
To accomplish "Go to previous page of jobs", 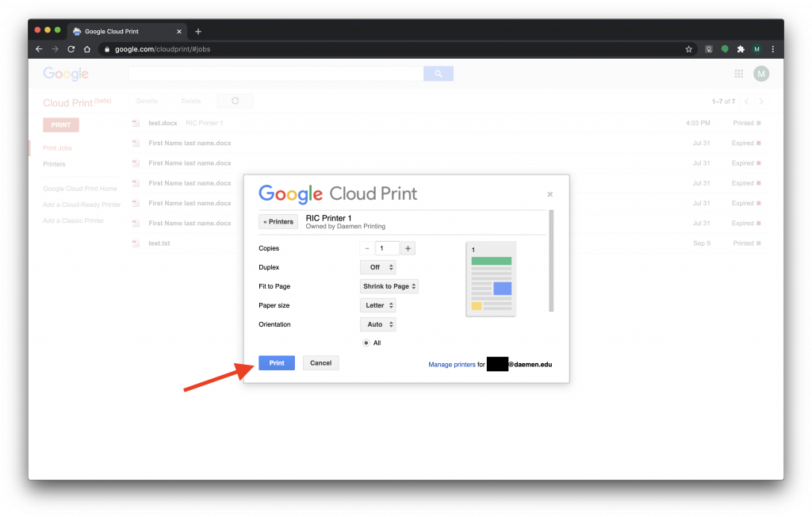I will 746,101.
